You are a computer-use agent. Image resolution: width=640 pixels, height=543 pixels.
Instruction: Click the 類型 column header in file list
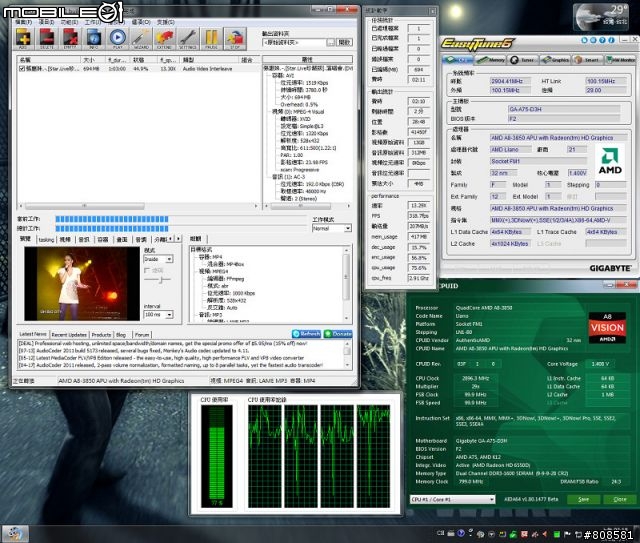pos(207,60)
